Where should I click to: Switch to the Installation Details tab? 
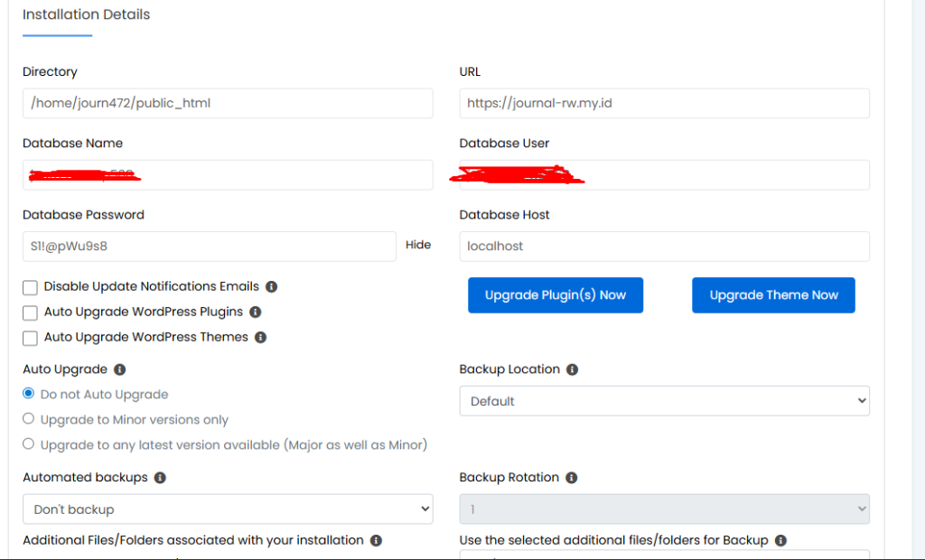click(86, 14)
